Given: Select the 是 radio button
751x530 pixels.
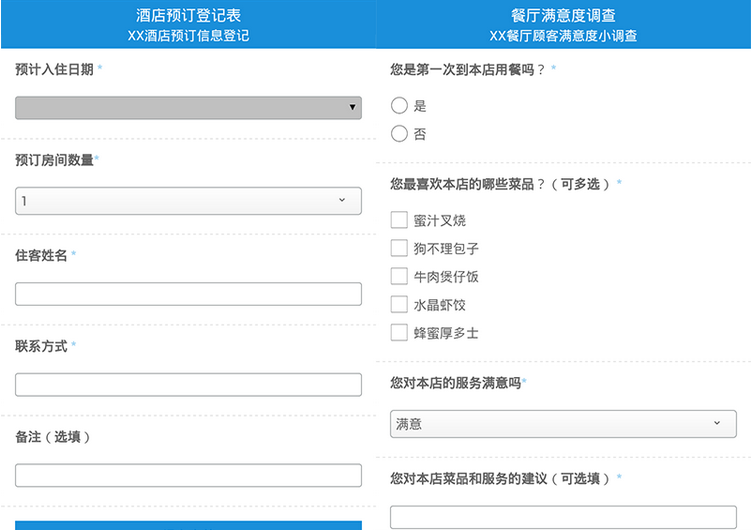Looking at the screenshot, I should click(399, 105).
